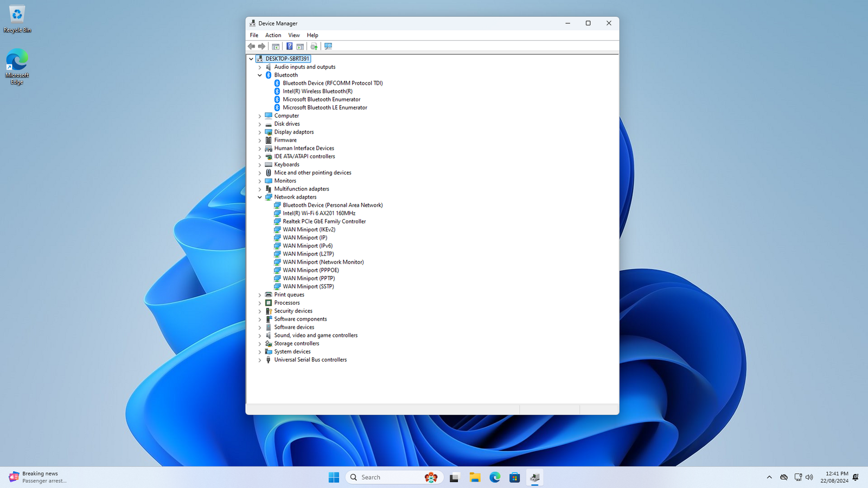This screenshot has width=868, height=488.
Task: Open Breaking news widget on taskbar
Action: pos(38,477)
